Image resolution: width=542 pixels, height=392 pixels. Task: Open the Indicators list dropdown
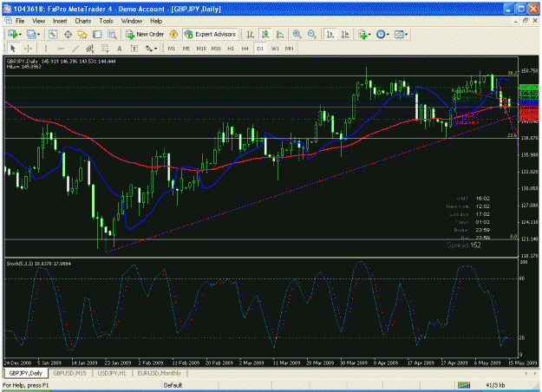click(369, 35)
